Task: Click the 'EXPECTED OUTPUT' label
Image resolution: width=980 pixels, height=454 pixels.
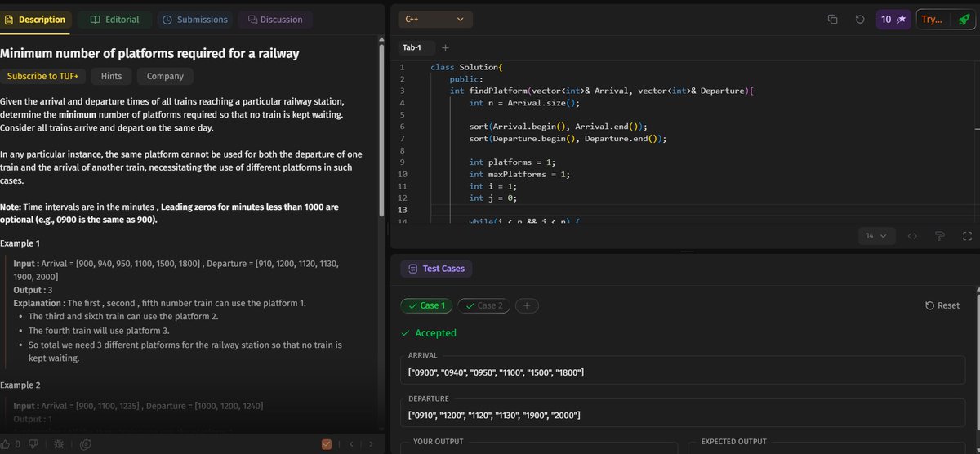Action: [733, 442]
